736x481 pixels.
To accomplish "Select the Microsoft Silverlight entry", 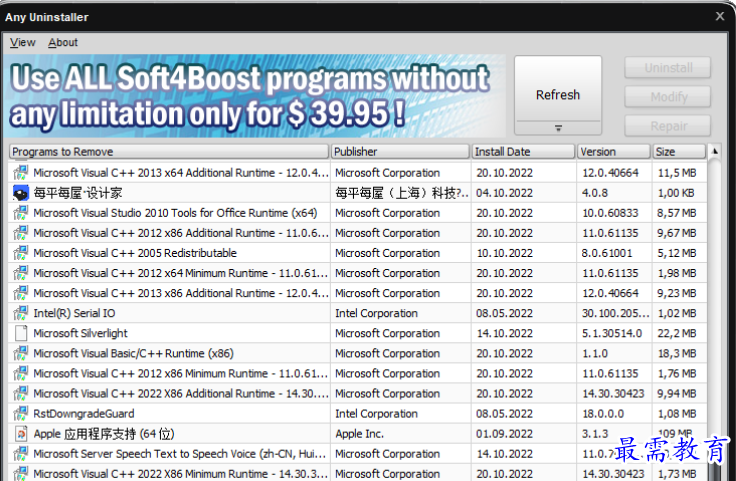I will tap(80, 333).
